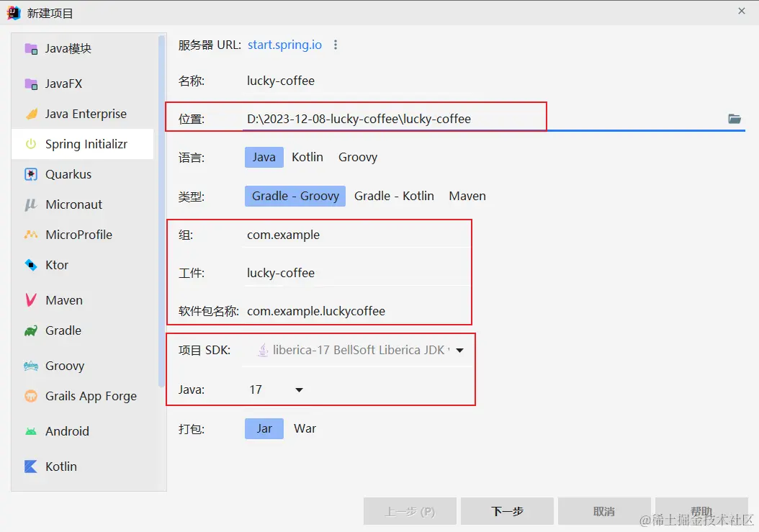759x532 pixels.
Task: Click the JavaFX folder icon
Action: [31, 84]
